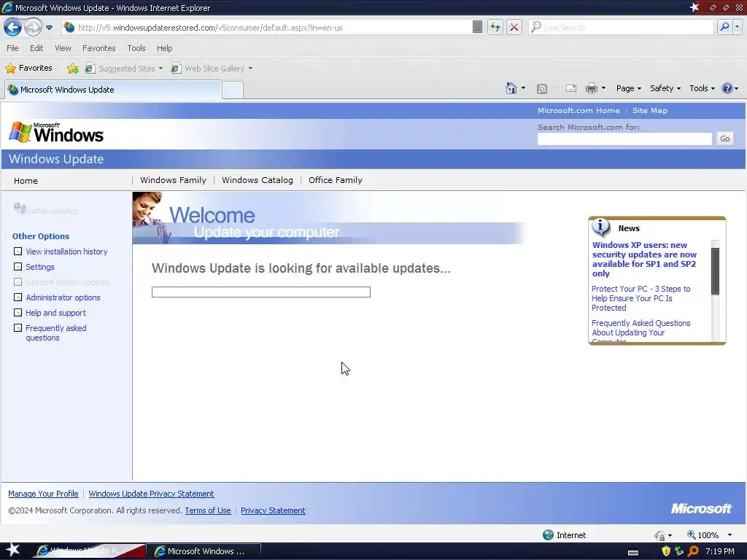Click the Install updates icon in sidebar
The image size is (747, 560).
pos(19,208)
